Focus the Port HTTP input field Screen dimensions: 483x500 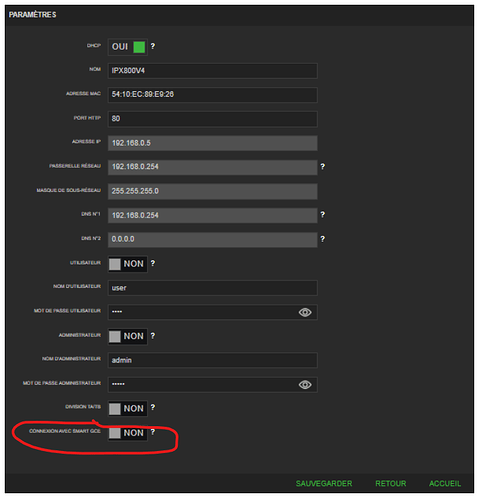click(x=212, y=119)
